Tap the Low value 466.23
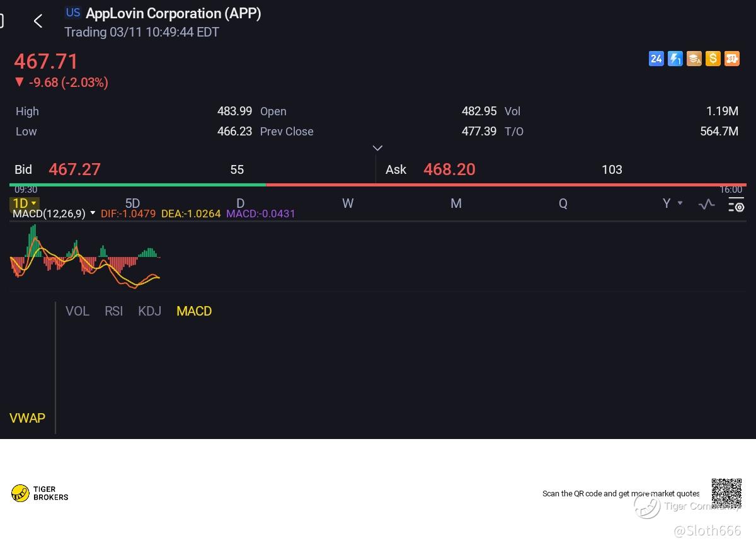Screen dimensions: 756x548 pyautogui.click(x=234, y=131)
